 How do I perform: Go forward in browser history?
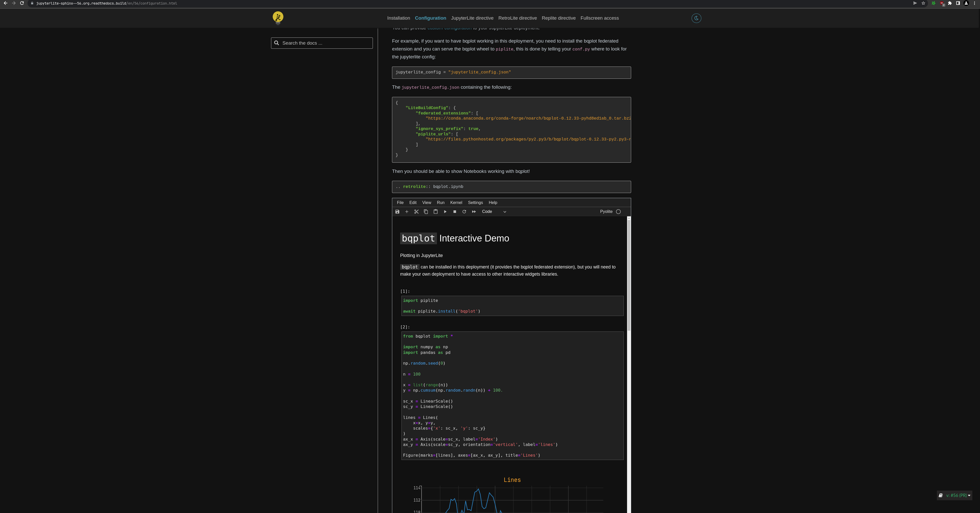click(x=14, y=3)
